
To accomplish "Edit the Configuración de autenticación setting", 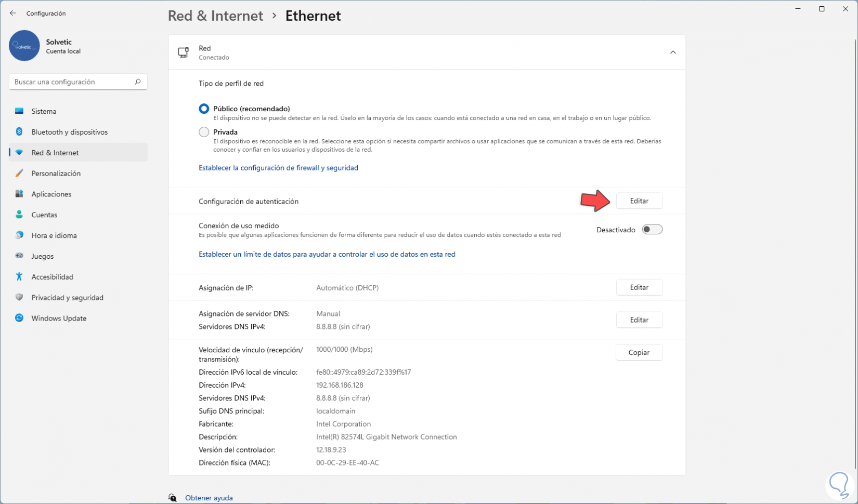I will tap(639, 201).
